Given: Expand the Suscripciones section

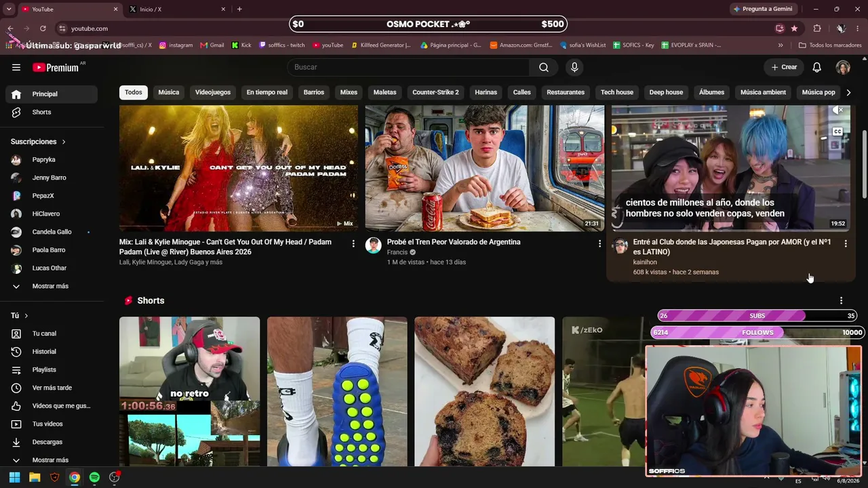Looking at the screenshot, I should [x=38, y=142].
